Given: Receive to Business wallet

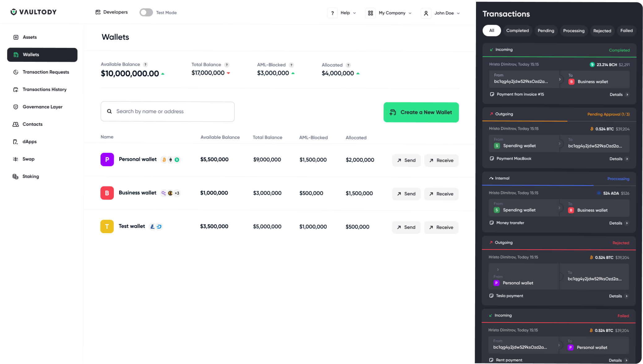Looking at the screenshot, I should (x=441, y=194).
